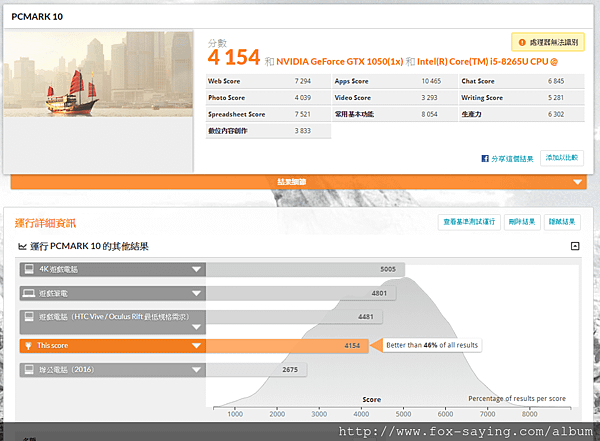The width and height of the screenshot is (600, 441).
Task: Click the hide result button
Action: pos(562,222)
